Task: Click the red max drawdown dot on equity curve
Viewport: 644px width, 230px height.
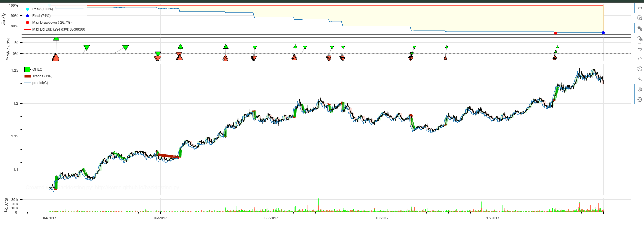Action: (x=556, y=33)
